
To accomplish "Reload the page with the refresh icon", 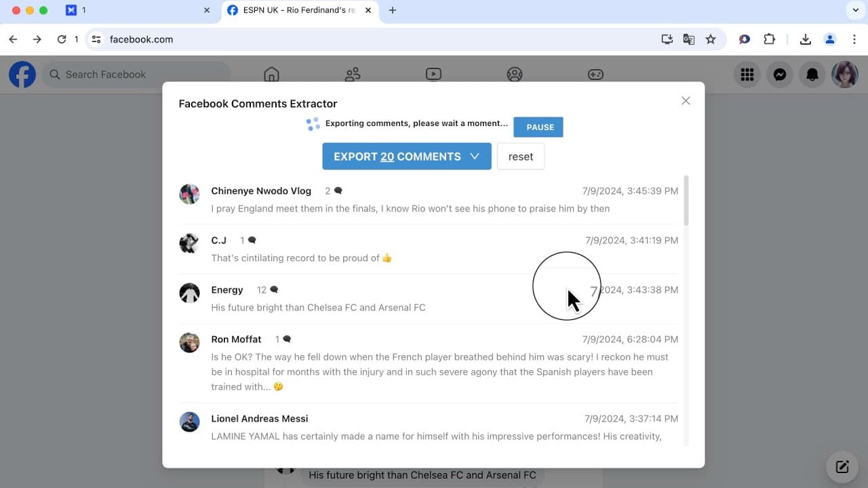I will pos(62,39).
